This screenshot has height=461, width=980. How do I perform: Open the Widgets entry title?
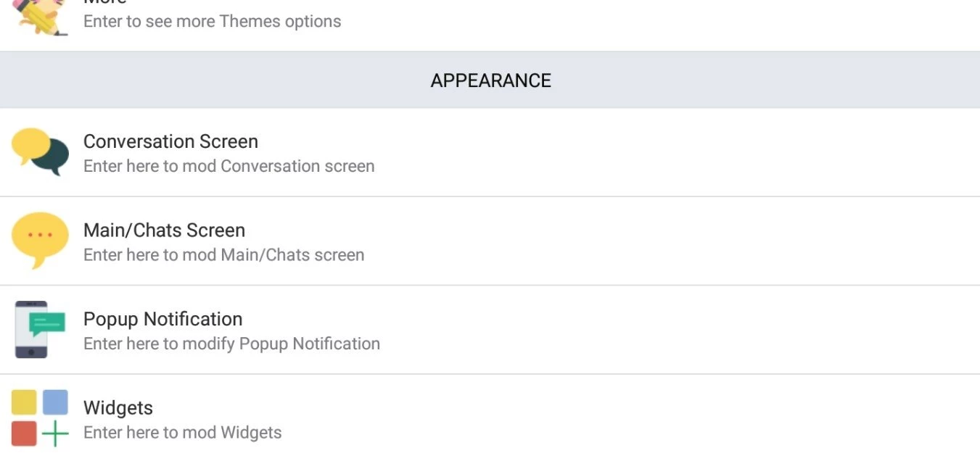point(118,408)
